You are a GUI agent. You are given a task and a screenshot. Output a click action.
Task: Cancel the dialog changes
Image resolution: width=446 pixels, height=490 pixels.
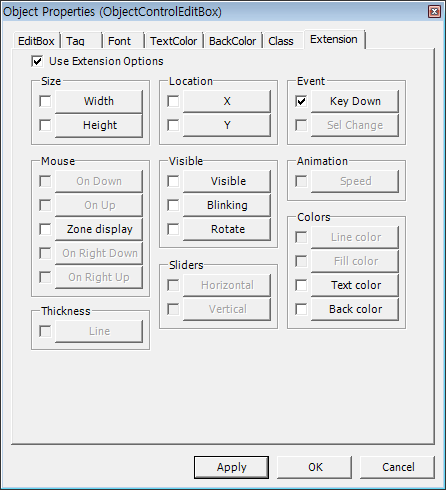point(397,467)
